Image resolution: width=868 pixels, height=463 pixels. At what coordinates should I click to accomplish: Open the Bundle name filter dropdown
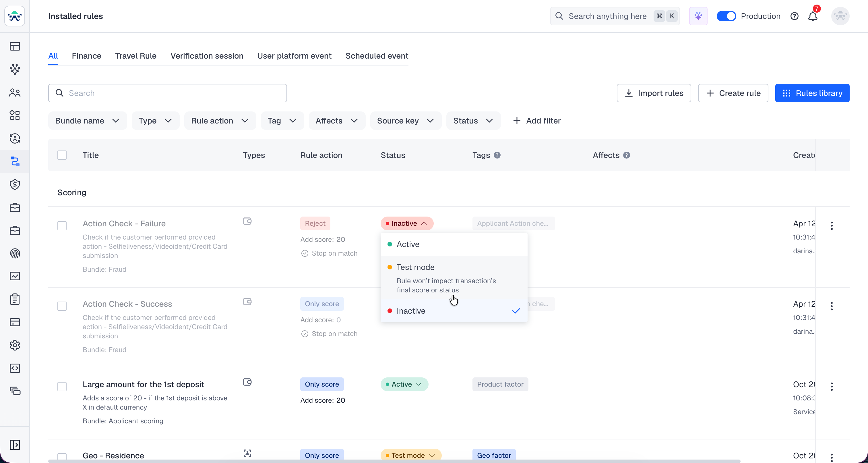[x=87, y=121]
